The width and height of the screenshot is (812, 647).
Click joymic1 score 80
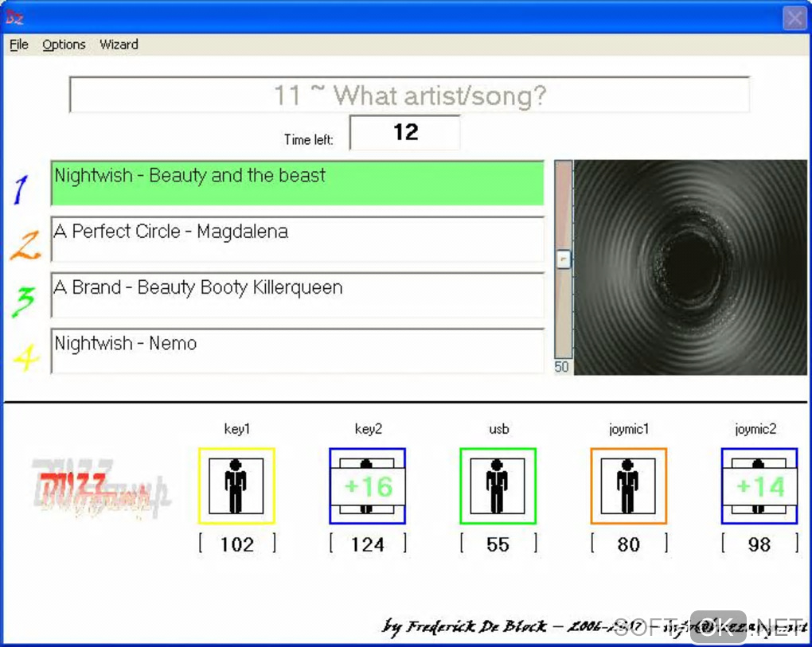[629, 544]
